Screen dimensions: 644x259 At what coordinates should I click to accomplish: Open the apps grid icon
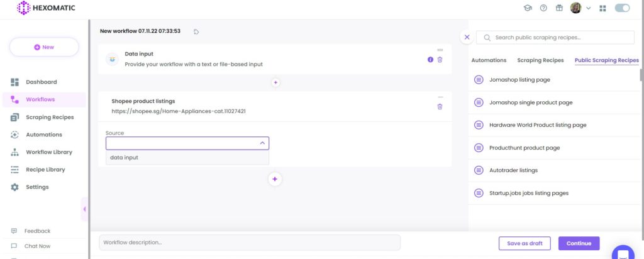[x=602, y=8]
